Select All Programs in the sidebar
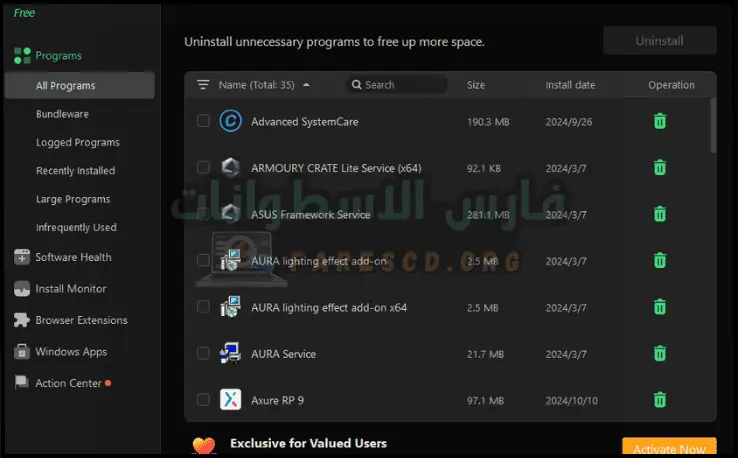The height and width of the screenshot is (458, 738). pyautogui.click(x=80, y=86)
